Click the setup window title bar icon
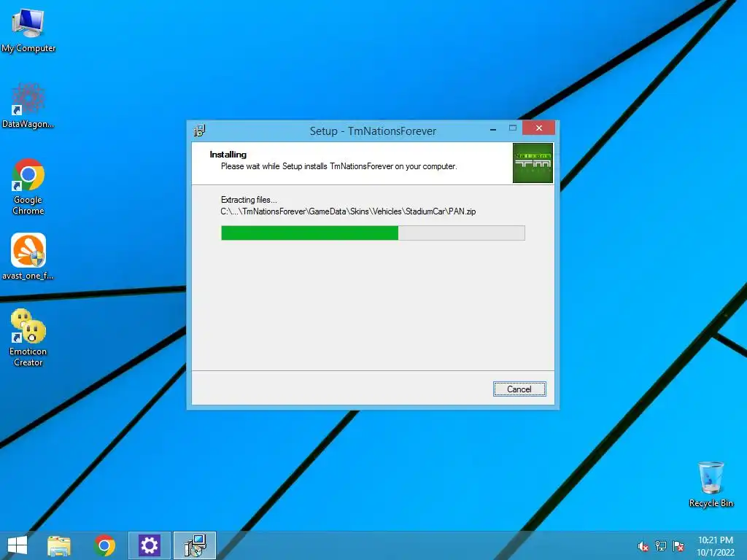 coord(200,131)
